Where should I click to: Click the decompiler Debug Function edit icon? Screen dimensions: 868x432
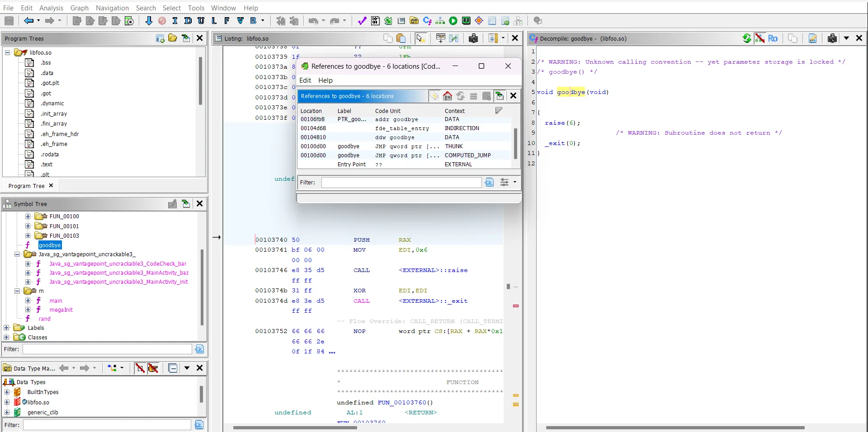[812, 38]
